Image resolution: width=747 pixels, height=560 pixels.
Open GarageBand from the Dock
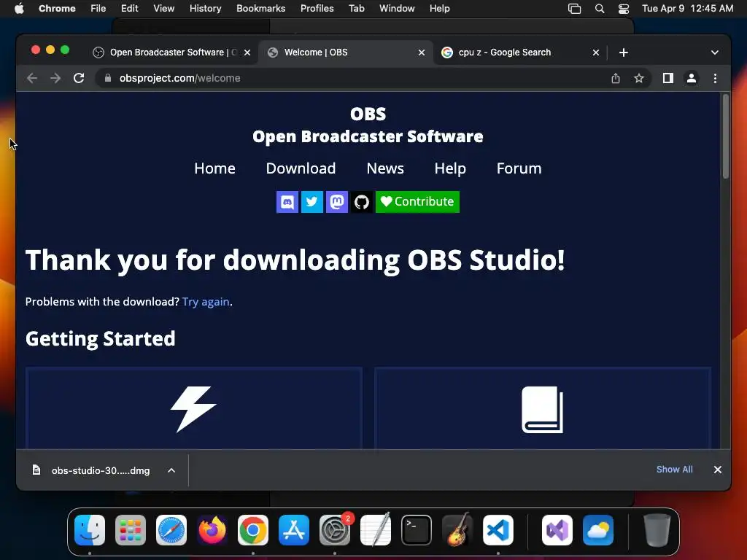point(457,530)
